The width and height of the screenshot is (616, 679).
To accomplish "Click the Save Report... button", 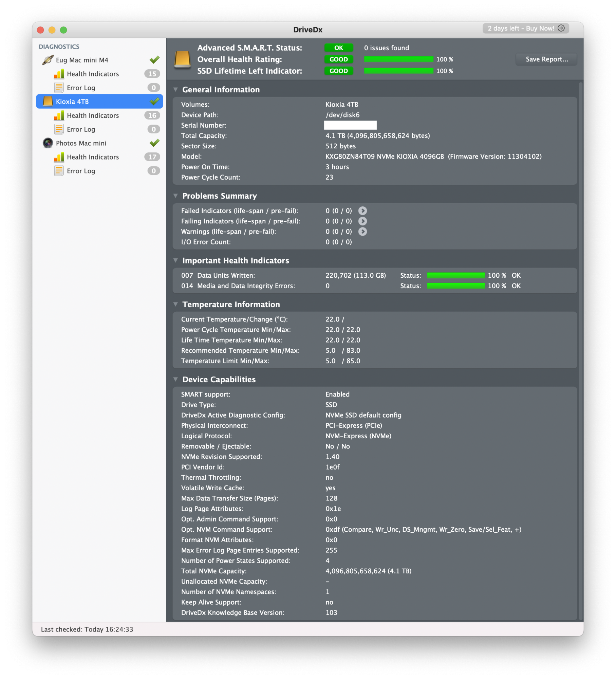I will 546,59.
